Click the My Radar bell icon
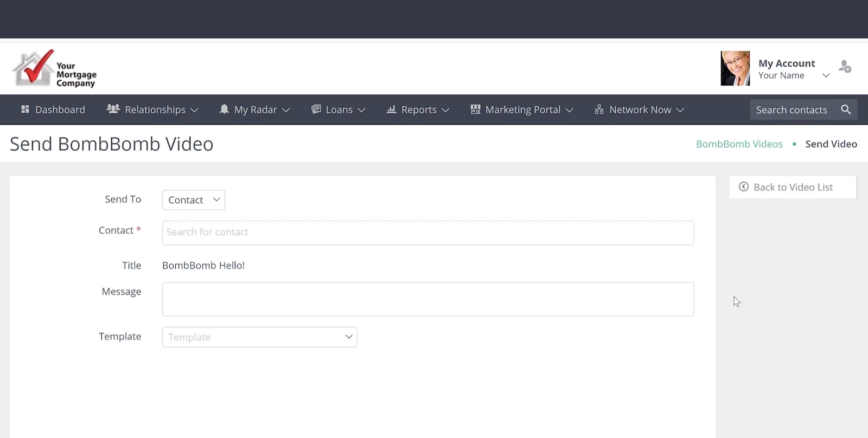This screenshot has width=868, height=438. point(224,109)
